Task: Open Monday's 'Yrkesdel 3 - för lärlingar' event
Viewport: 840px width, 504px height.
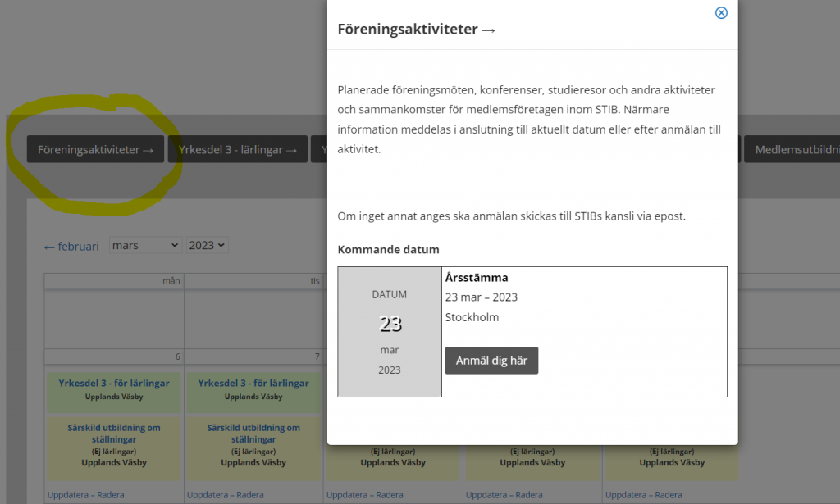Action: (x=114, y=383)
